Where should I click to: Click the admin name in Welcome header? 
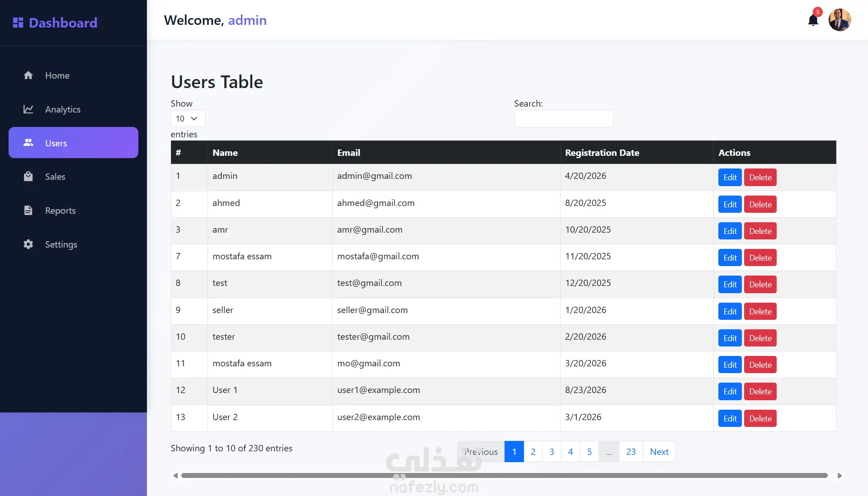pyautogui.click(x=247, y=20)
